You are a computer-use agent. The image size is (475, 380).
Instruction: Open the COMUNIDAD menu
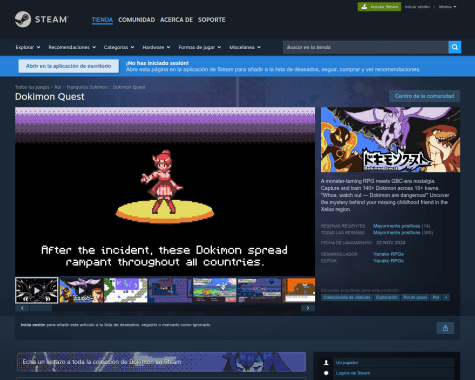[137, 20]
